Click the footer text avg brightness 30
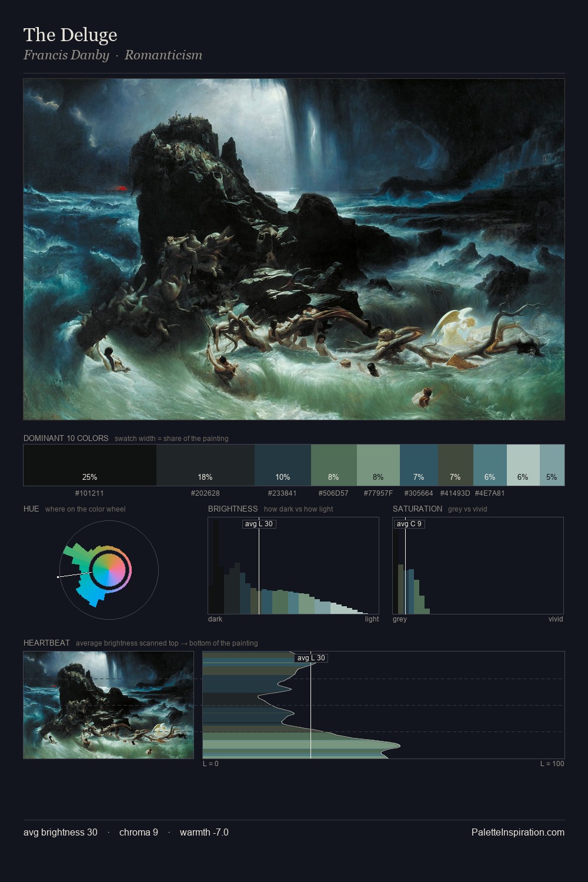Screen dimensions: 588x882 point(61,832)
